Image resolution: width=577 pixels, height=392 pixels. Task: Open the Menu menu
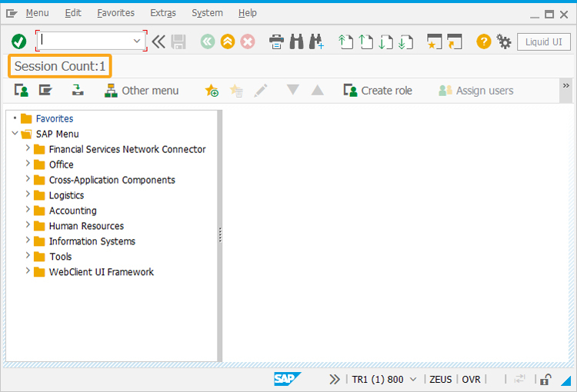pyautogui.click(x=37, y=13)
